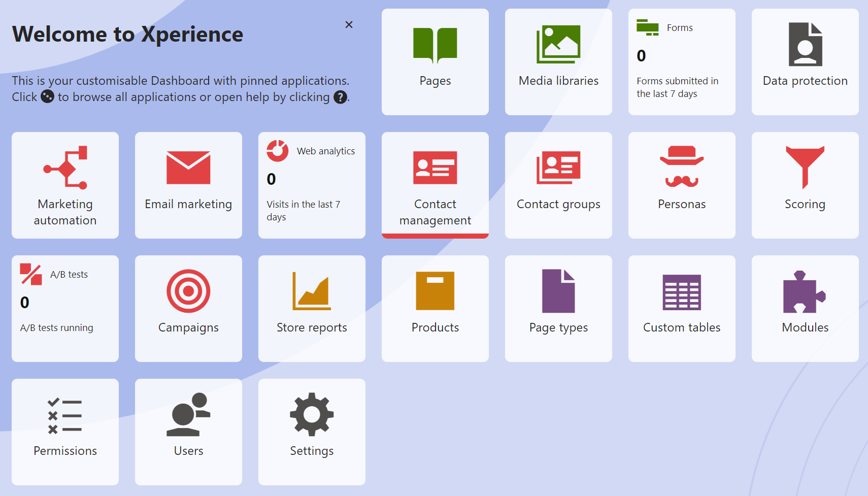
Task: Launch the Marketing automation flow icon
Action: pyautogui.click(x=65, y=168)
